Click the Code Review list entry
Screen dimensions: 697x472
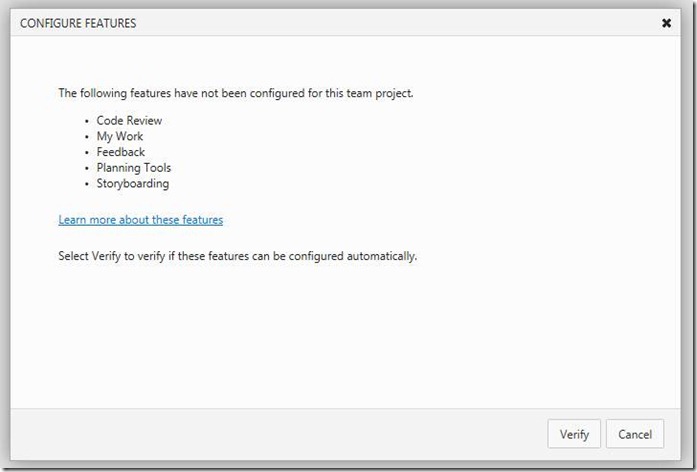click(x=129, y=120)
